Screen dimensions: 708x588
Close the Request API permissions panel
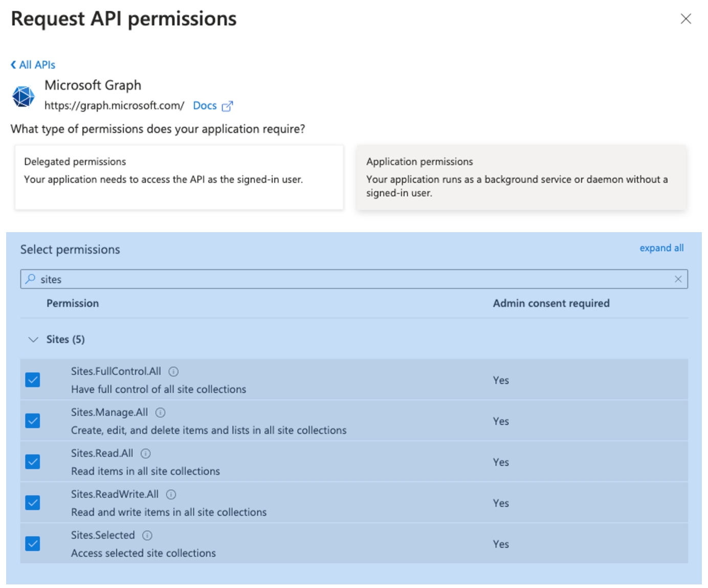pos(686,19)
